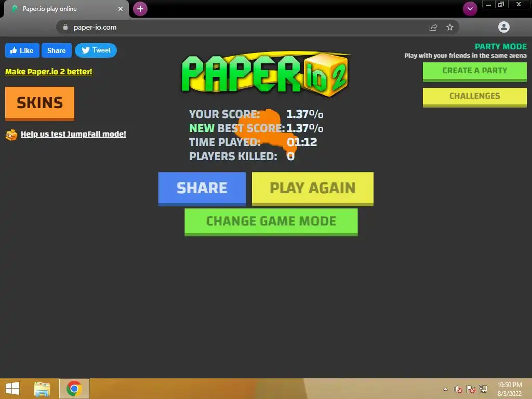Click the network status tray icon
Viewport: 532px width, 399px height.
483,389
